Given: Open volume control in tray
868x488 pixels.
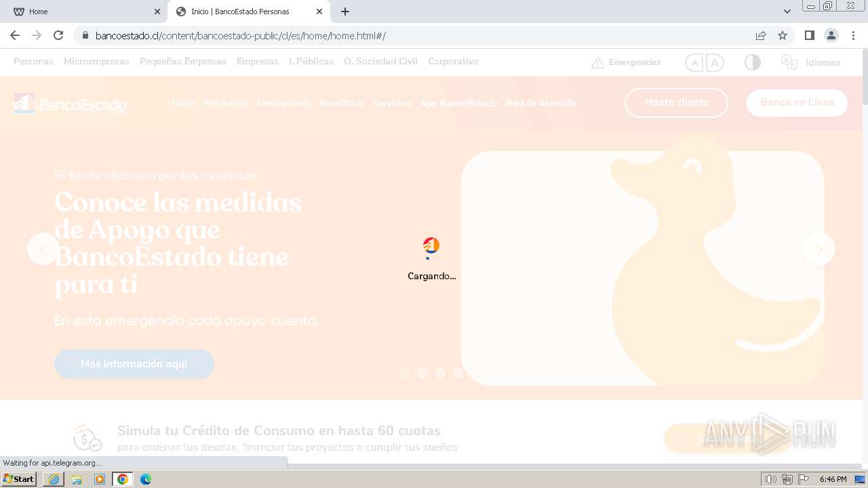Looking at the screenshot, I should [770, 479].
